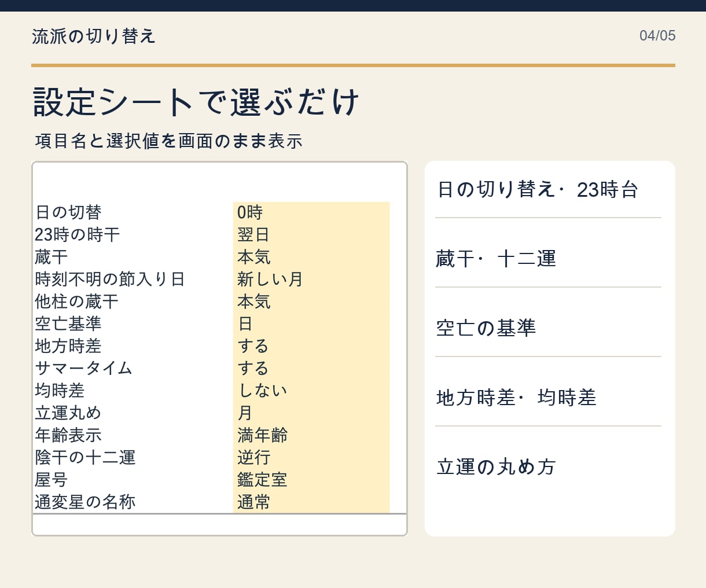The height and width of the screenshot is (588, 706).
Task: Click the サマータイム row label
Action: (84, 369)
